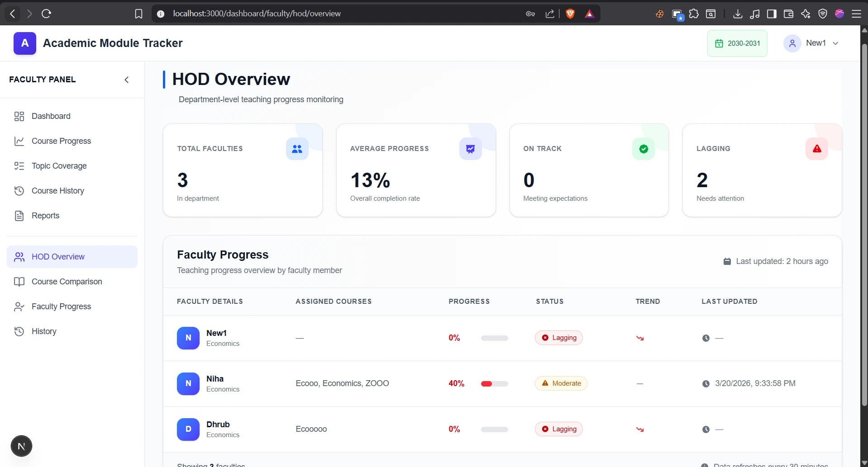Click the Lagging red warning icon
Viewport: 868px width, 467px height.
click(817, 149)
